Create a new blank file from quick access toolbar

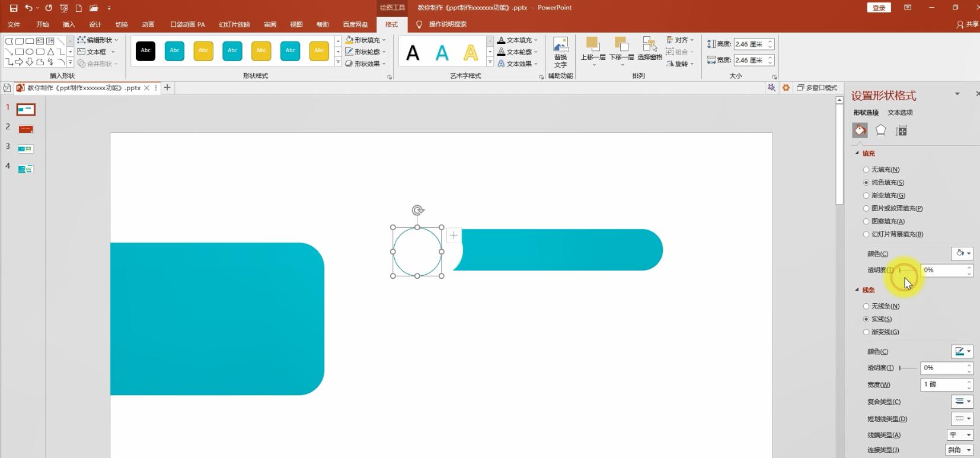point(78,8)
